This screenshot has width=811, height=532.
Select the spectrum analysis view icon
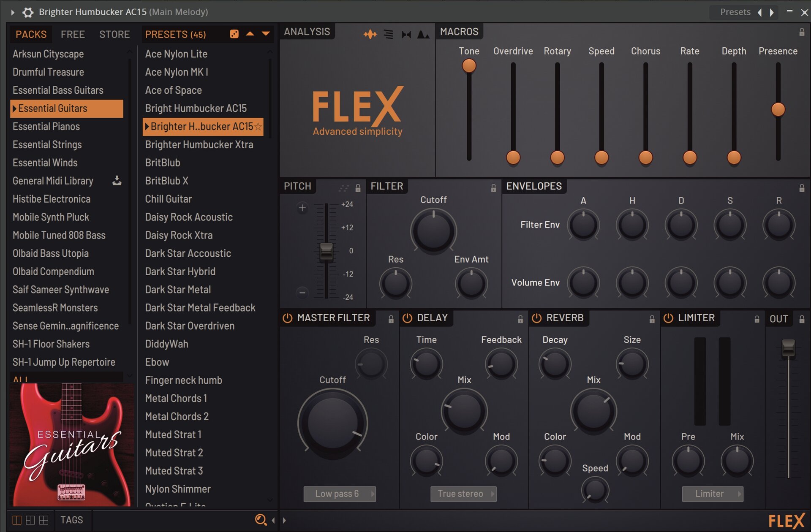pyautogui.click(x=423, y=34)
